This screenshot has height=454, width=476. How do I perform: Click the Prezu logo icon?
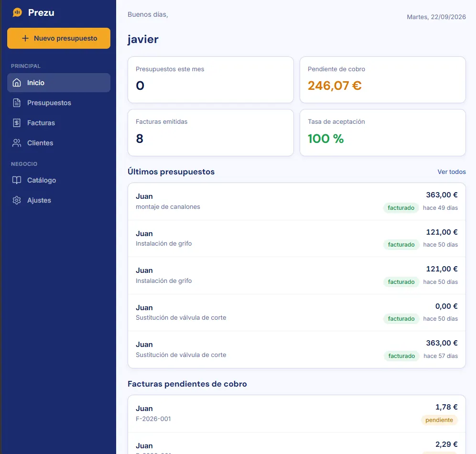(x=17, y=12)
